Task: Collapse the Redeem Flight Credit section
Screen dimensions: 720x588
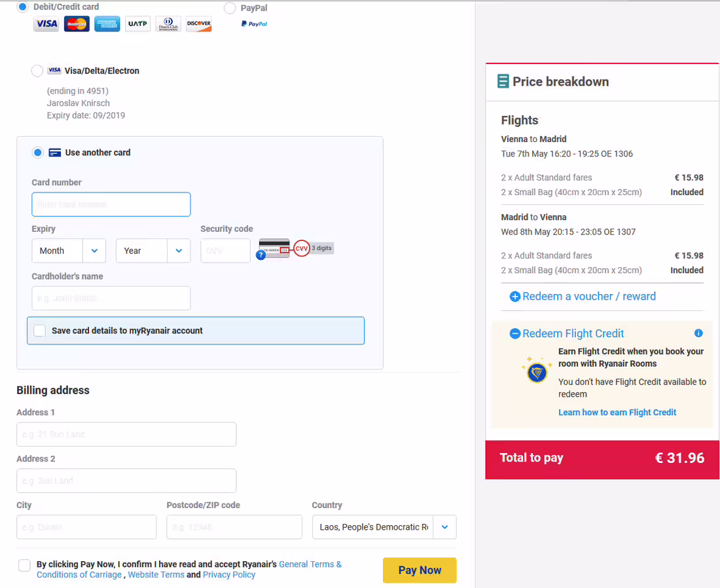Action: pos(567,333)
